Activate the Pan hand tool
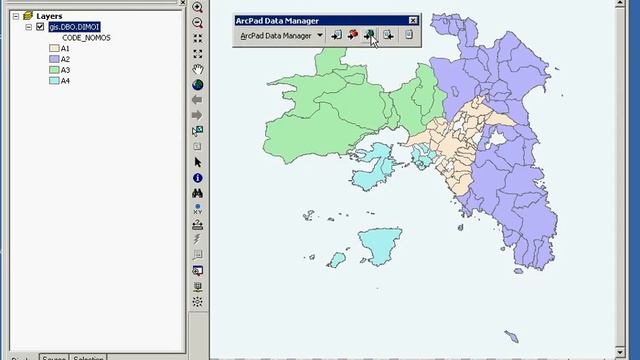The image size is (640, 360). (x=198, y=69)
